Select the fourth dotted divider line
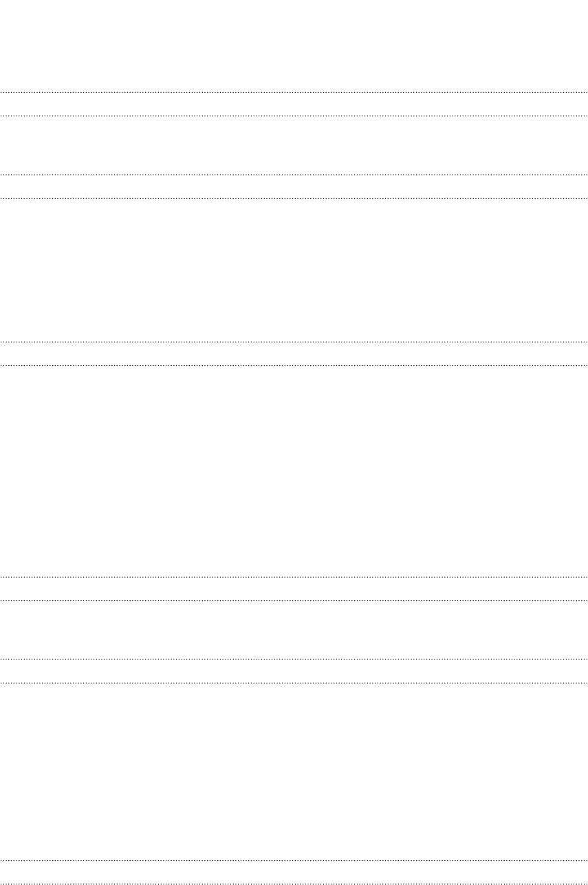The width and height of the screenshot is (588, 885). point(294,199)
